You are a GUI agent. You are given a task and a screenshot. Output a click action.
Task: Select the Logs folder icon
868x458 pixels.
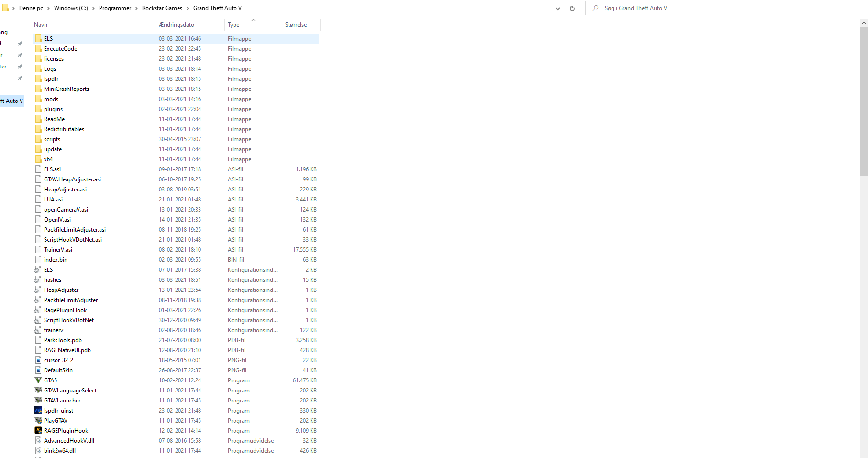click(38, 68)
